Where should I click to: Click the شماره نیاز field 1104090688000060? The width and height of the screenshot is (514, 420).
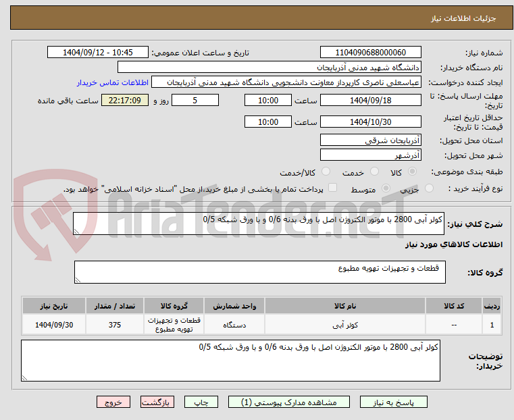[370, 53]
